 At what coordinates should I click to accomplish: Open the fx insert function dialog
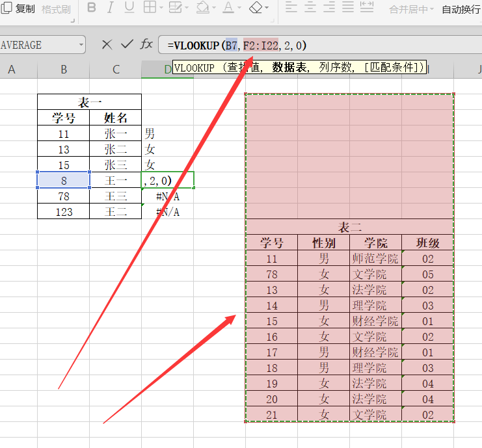pos(146,44)
